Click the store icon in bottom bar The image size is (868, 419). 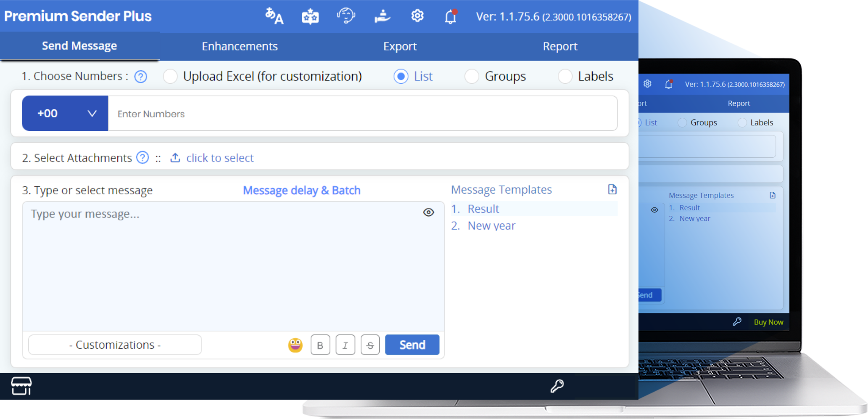point(21,386)
